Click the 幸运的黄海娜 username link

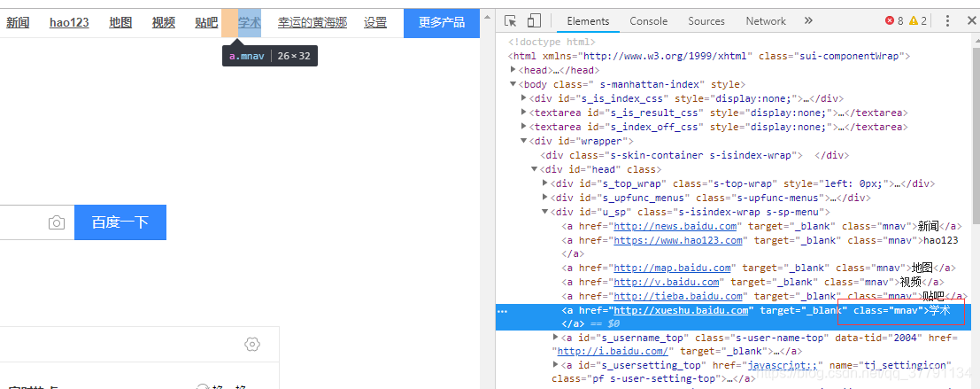point(313,22)
